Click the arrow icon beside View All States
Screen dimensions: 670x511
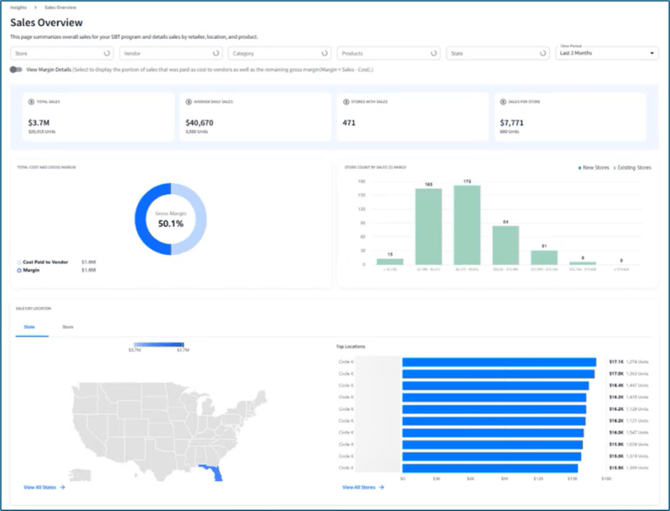62,488
